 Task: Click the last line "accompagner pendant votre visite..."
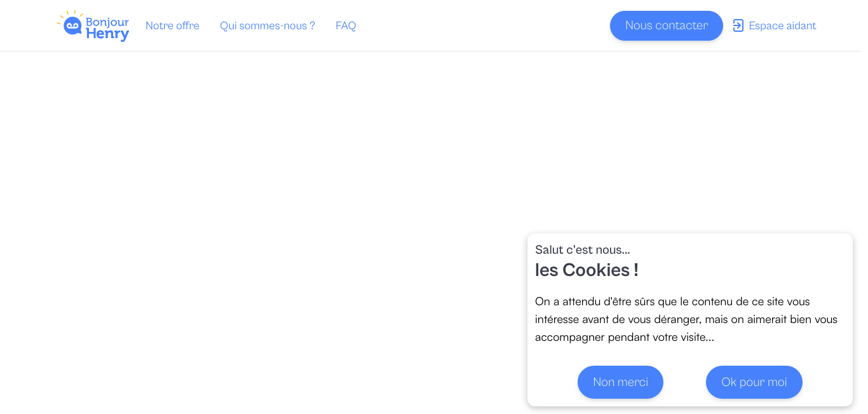click(624, 337)
